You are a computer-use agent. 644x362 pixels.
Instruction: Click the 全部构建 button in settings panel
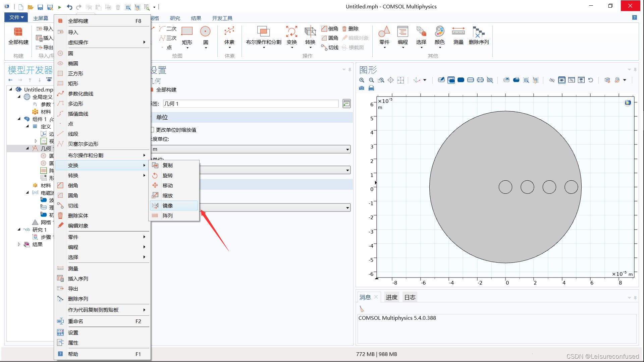(164, 90)
